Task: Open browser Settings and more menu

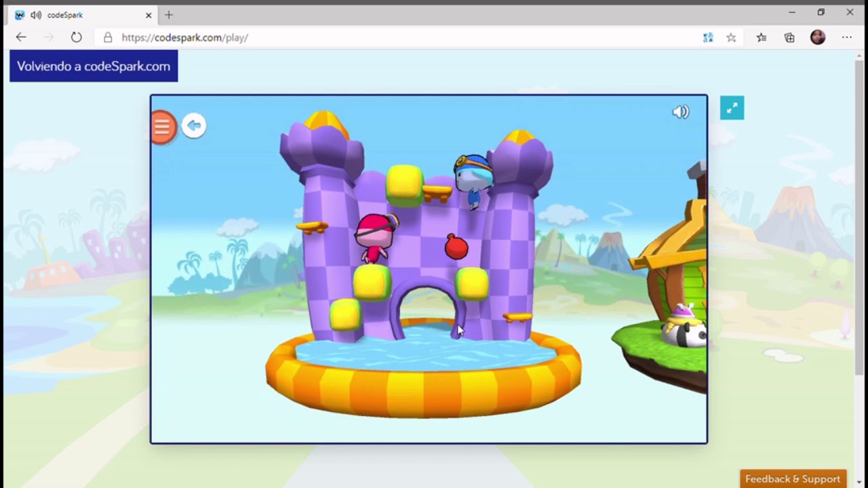Action: (847, 37)
